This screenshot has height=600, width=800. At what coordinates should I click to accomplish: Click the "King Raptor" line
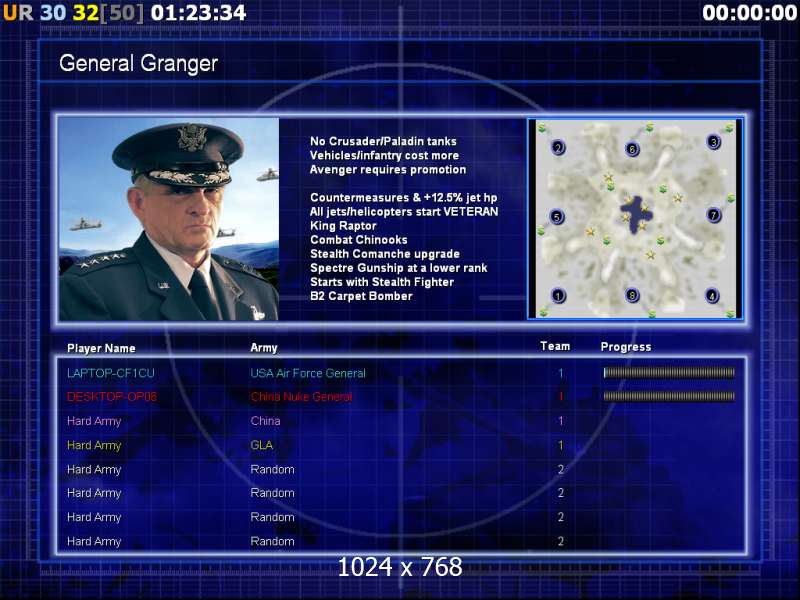point(343,226)
